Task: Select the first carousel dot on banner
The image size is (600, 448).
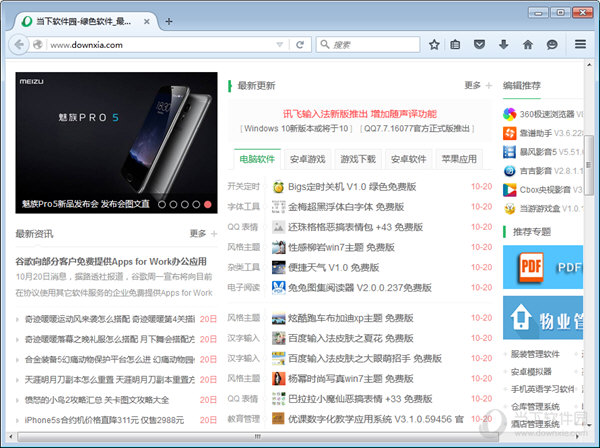Action: click(x=162, y=204)
